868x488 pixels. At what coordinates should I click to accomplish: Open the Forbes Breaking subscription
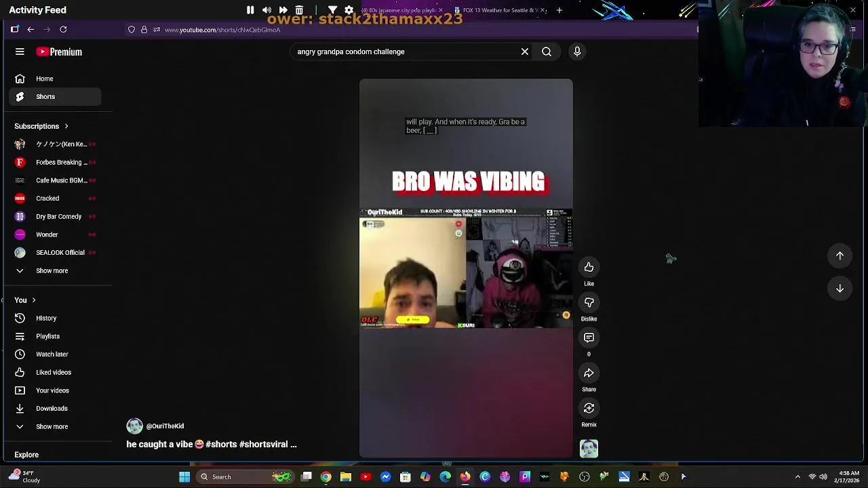(x=56, y=162)
